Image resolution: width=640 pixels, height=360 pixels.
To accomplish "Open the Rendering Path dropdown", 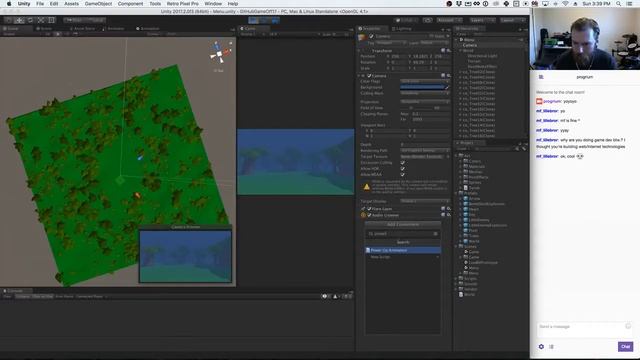I will (424, 150).
